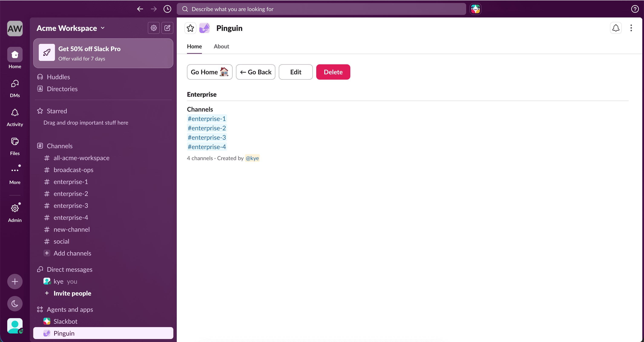Image resolution: width=644 pixels, height=342 pixels.
Task: Open the three-dot more actions menu
Action: pyautogui.click(x=631, y=28)
